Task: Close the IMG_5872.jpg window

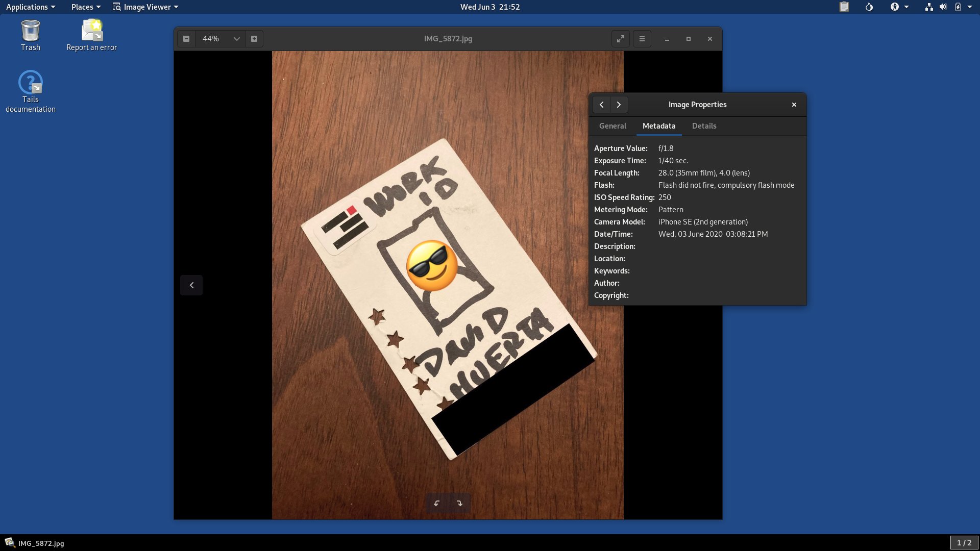Action: point(710,39)
